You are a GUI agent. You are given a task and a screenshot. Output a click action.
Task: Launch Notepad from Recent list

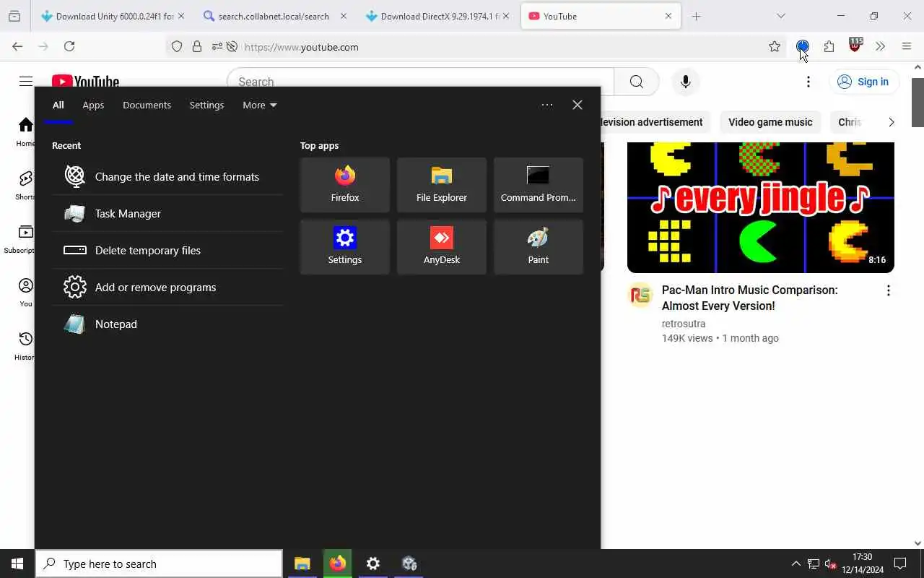point(167,324)
